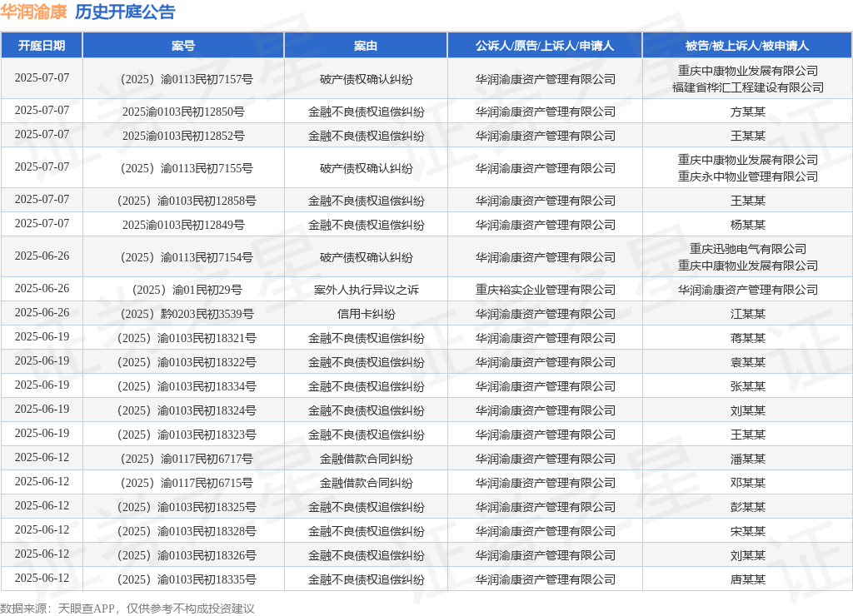
Task: Click defendant 彭某某
Action: [x=747, y=507]
